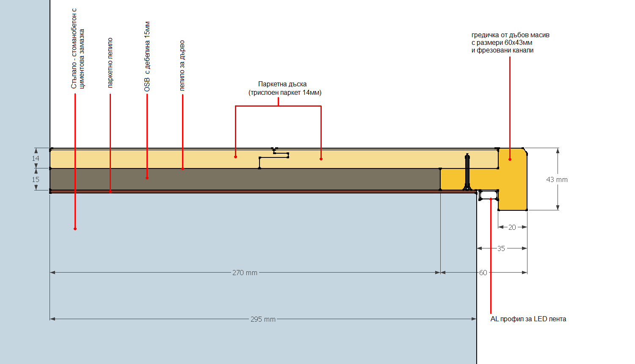The image size is (635, 364).
Task: Click the vertical "паркетно лепило" label
Action: pos(110,63)
